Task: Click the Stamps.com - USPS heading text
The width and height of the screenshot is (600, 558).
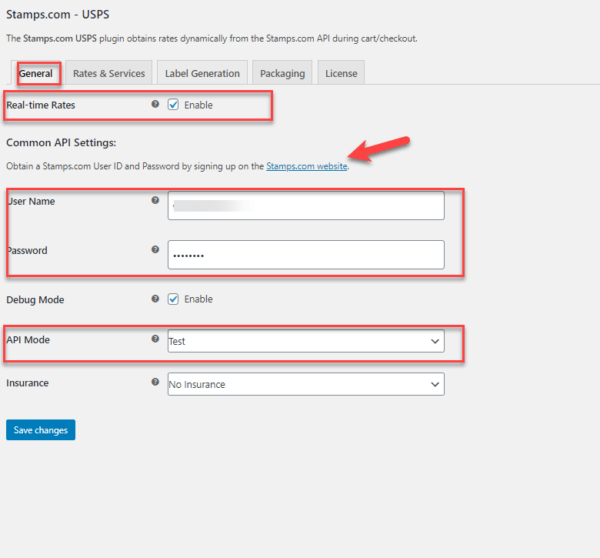Action: (x=58, y=15)
